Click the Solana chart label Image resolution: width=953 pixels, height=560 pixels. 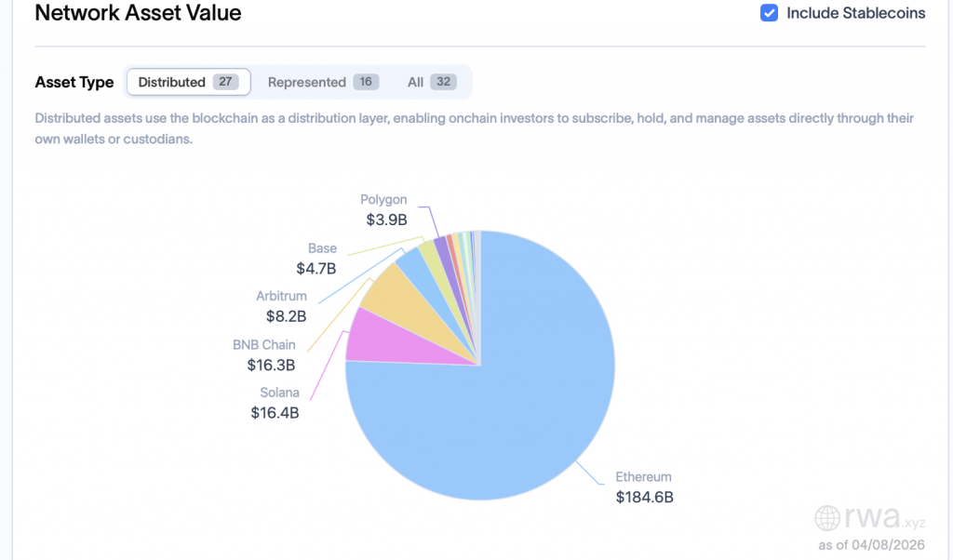pos(279,393)
